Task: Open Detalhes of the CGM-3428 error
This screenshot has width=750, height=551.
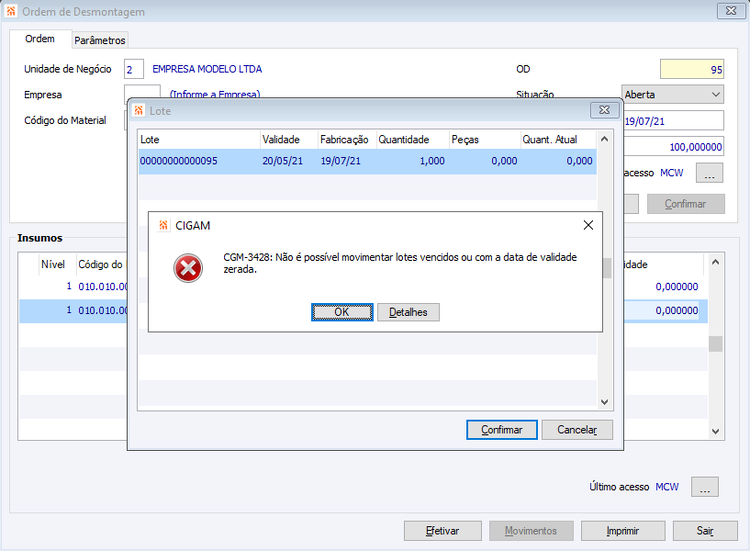Action: point(408,312)
